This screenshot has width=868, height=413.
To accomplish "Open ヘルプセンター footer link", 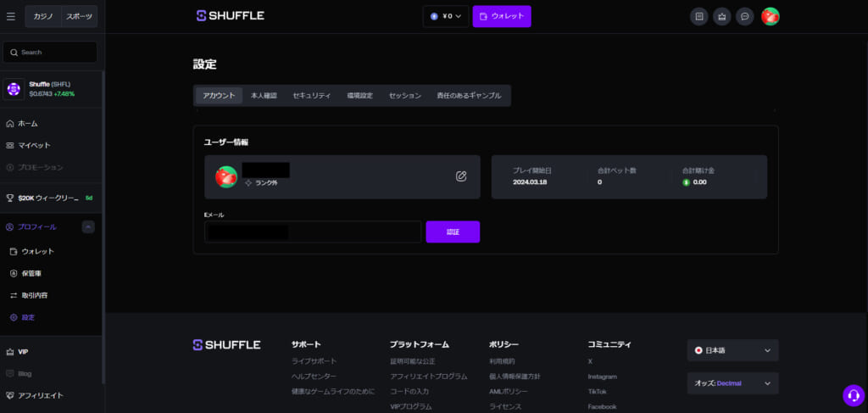I will (314, 377).
